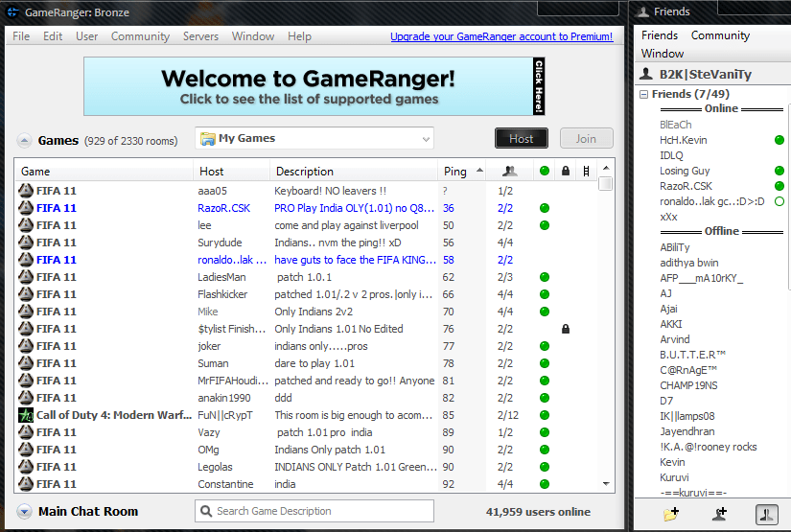
Task: Click the game list scrollbar thumb
Action: click(606, 183)
